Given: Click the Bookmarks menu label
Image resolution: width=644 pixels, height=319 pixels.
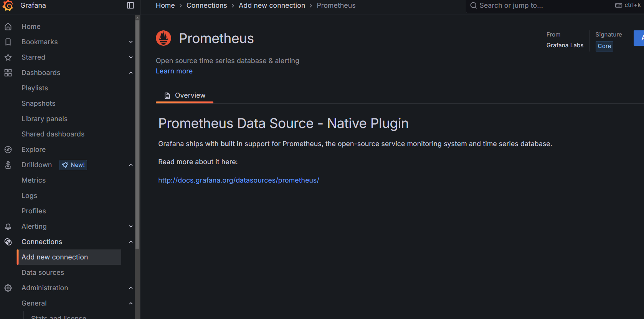Looking at the screenshot, I should (x=40, y=42).
